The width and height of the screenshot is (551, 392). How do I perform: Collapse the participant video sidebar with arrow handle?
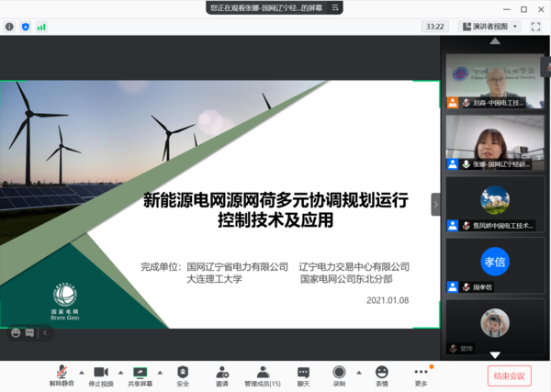coord(436,205)
